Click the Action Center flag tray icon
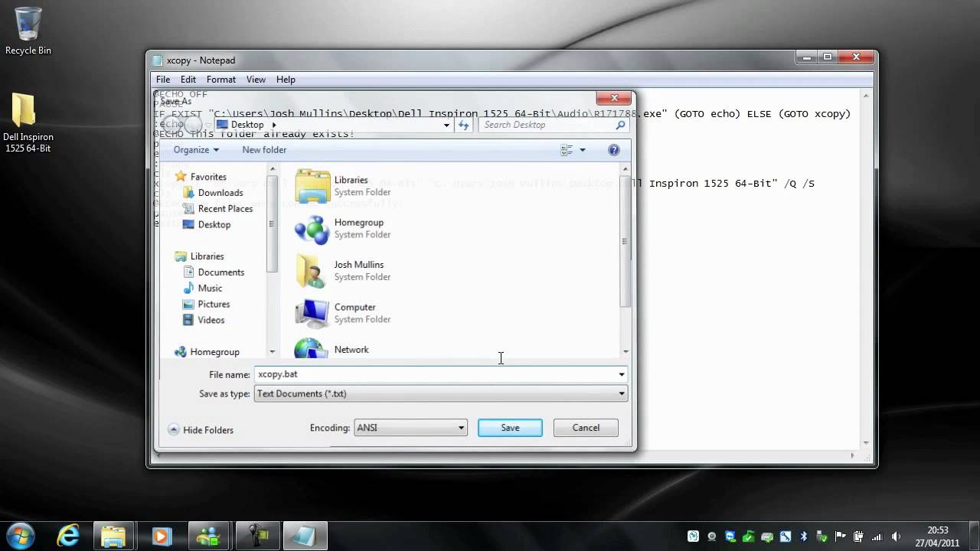Image resolution: width=980 pixels, height=551 pixels. point(840,536)
